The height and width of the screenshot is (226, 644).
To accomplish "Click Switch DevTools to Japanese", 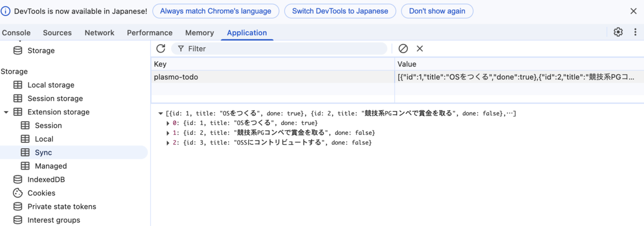I will click(340, 11).
